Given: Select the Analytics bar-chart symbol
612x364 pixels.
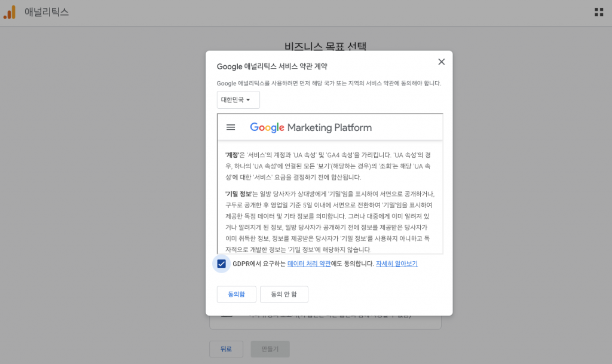Looking at the screenshot, I should 9,11.
